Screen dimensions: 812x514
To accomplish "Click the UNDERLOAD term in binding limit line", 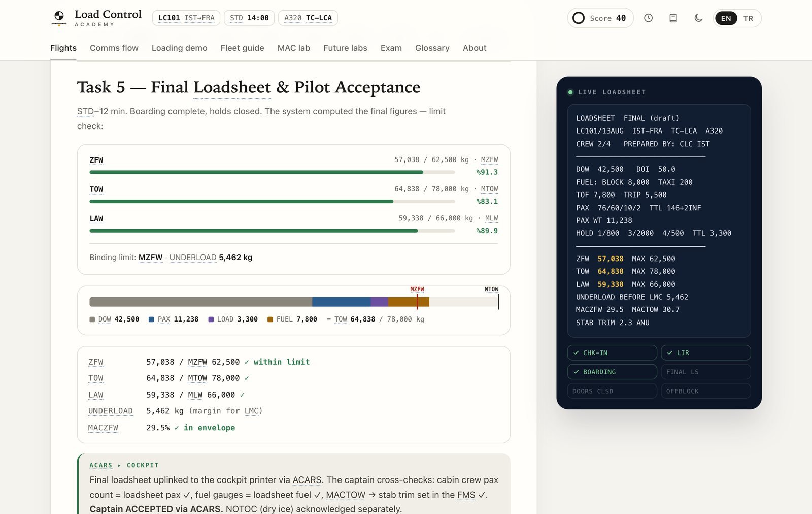I will [193, 258].
